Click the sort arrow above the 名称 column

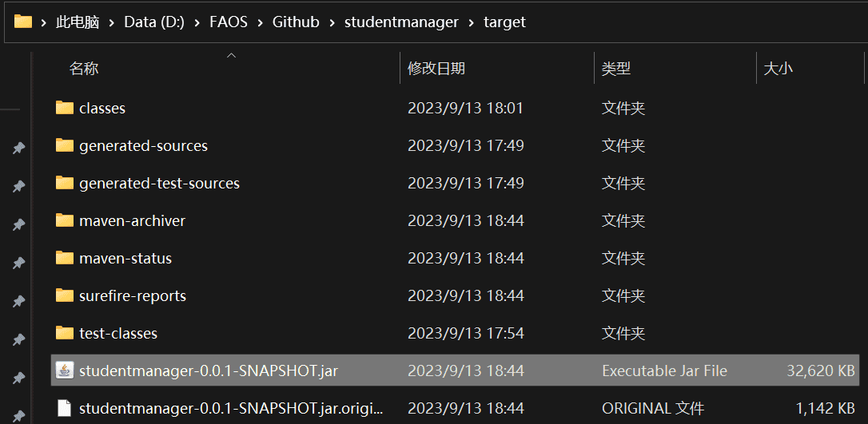click(x=232, y=55)
